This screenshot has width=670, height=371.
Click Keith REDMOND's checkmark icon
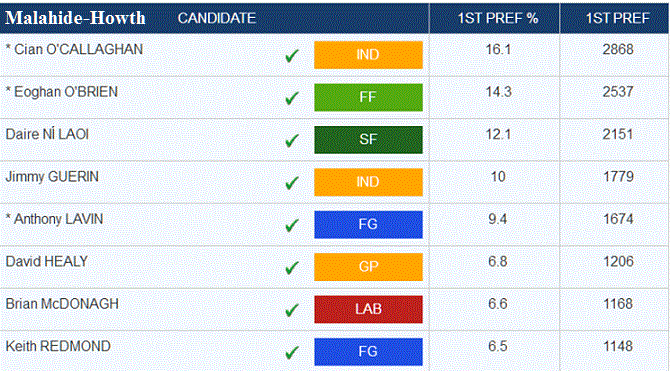click(x=292, y=352)
